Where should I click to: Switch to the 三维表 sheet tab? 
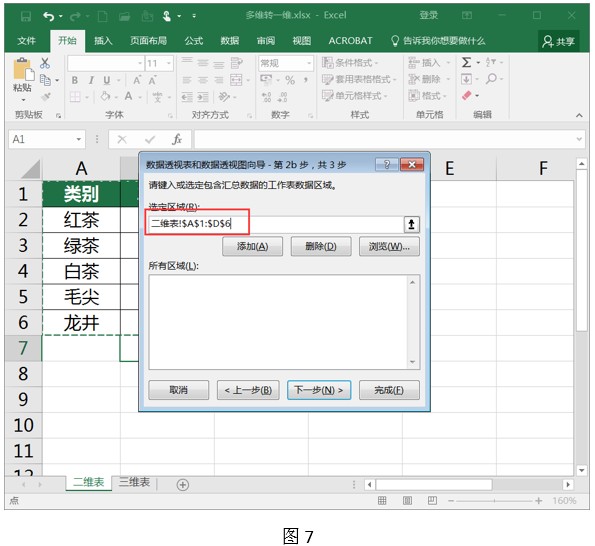coord(134,482)
